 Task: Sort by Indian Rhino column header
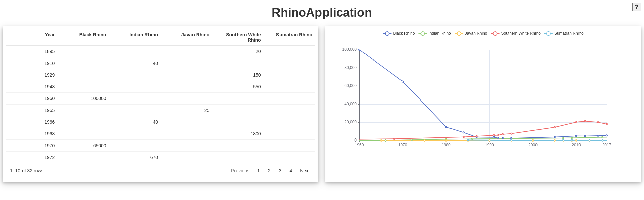pos(143,35)
